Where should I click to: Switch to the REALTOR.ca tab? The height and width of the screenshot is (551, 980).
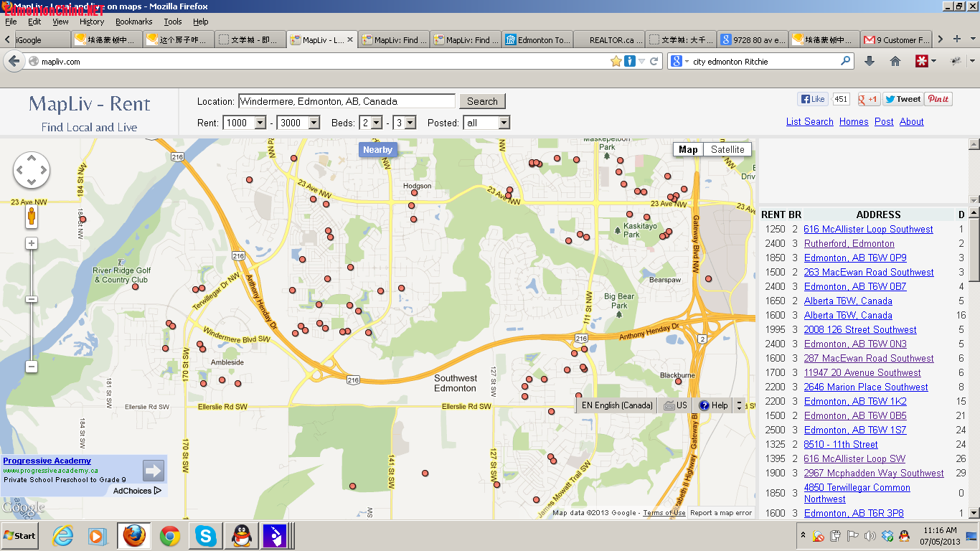pos(609,40)
